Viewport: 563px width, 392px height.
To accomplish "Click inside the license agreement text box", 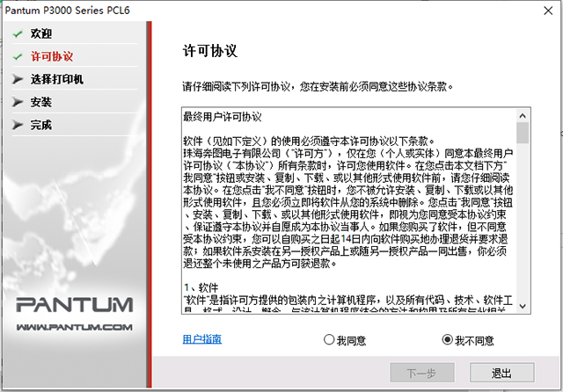I will (x=349, y=211).
